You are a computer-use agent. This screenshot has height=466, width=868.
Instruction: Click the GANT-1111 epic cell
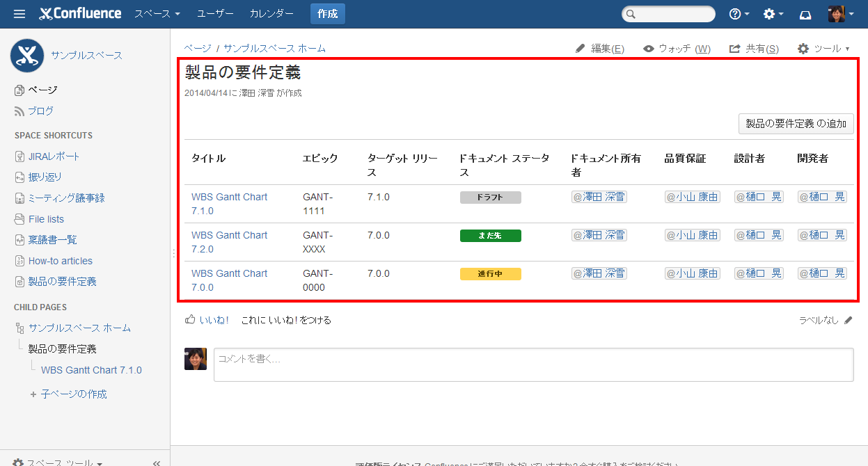[x=318, y=204]
